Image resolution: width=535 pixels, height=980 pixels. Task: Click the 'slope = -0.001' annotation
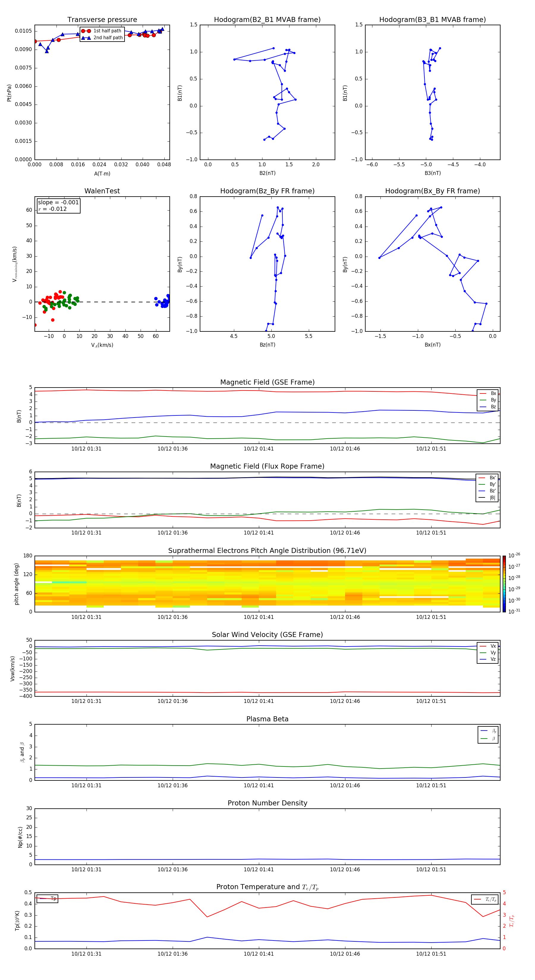(x=58, y=203)
